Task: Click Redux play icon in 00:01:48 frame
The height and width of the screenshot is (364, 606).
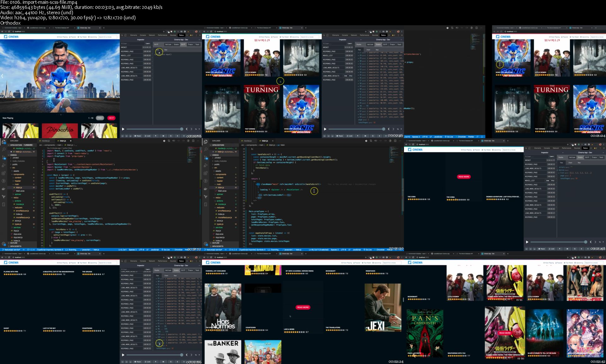Action: point(527,242)
